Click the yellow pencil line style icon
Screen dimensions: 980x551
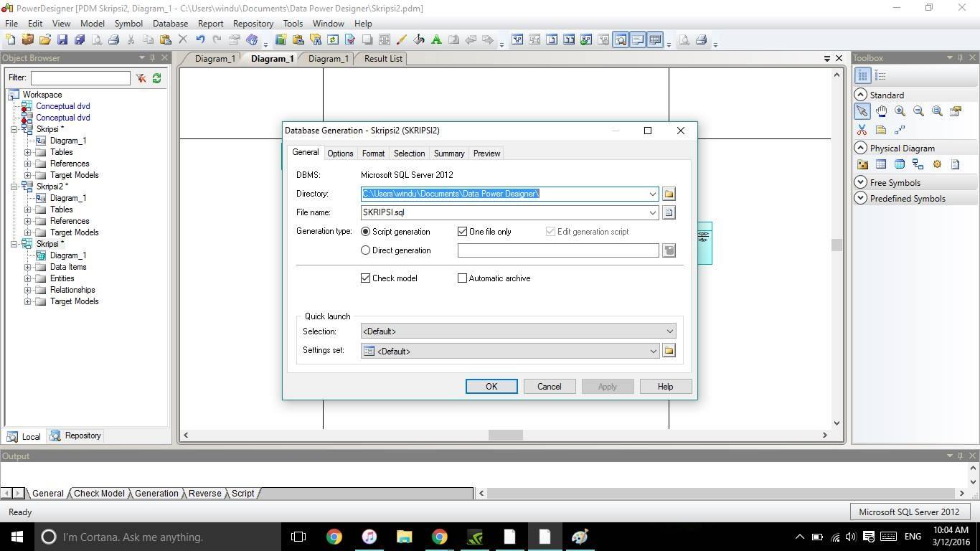pos(402,40)
